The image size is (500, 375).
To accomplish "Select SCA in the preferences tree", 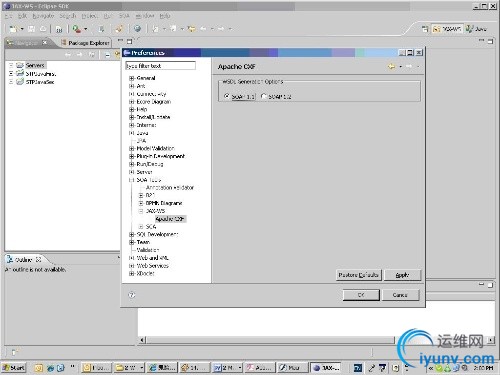I will 151,227.
